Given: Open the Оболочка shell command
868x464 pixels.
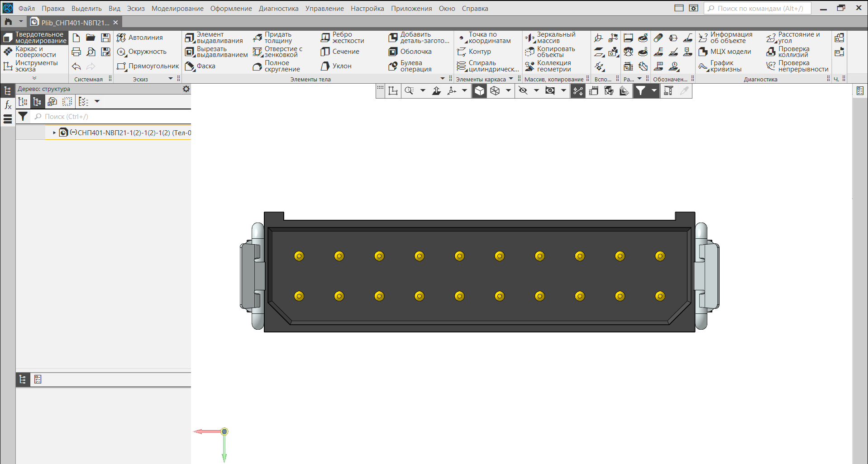Looking at the screenshot, I should 410,52.
